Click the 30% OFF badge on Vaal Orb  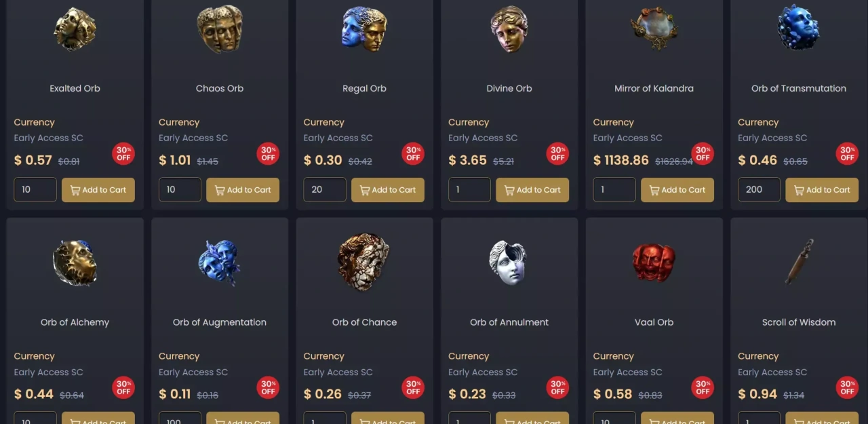coord(703,387)
